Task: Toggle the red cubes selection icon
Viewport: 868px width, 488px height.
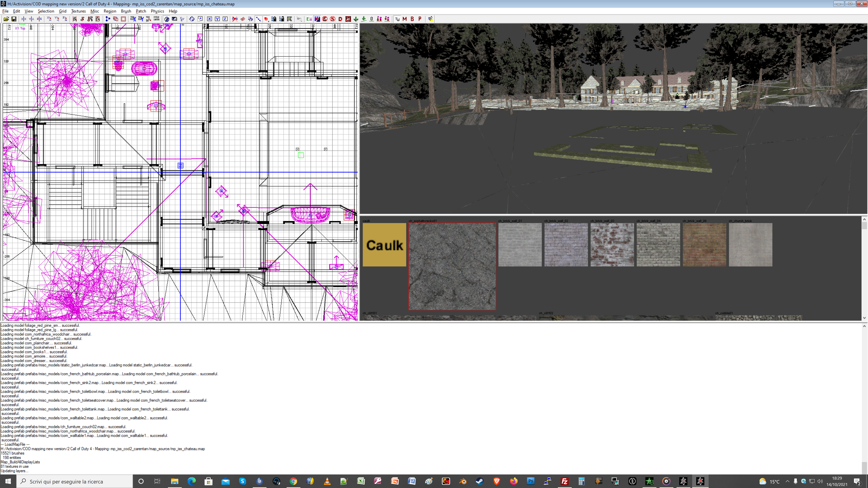Action: tap(266, 19)
